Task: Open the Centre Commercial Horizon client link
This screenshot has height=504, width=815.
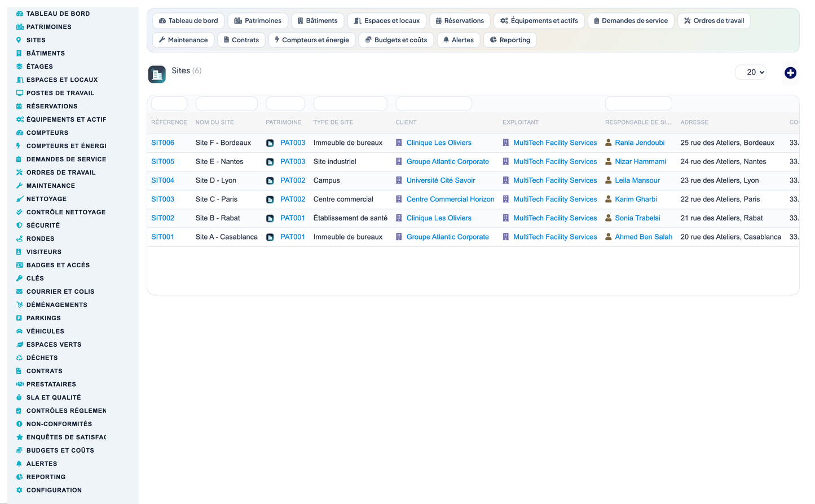Action: (450, 199)
